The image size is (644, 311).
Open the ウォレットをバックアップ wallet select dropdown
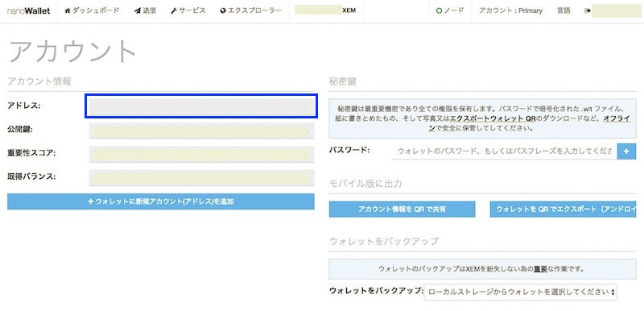[520, 292]
